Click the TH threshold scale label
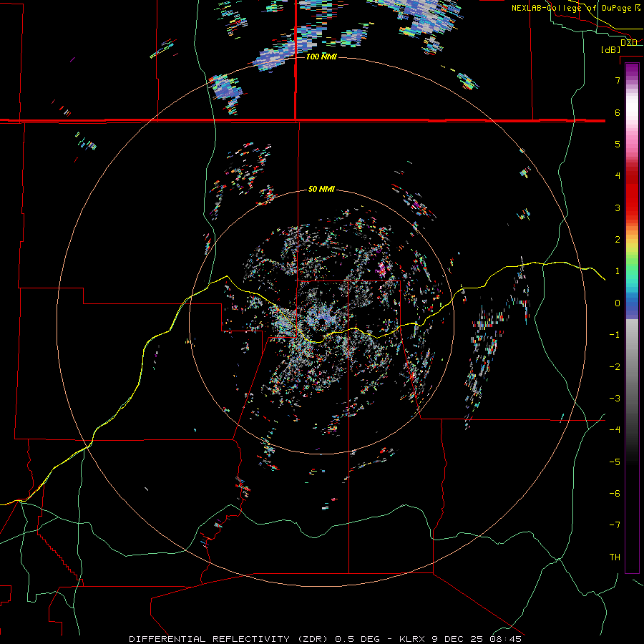The image size is (644, 644). 615,557
